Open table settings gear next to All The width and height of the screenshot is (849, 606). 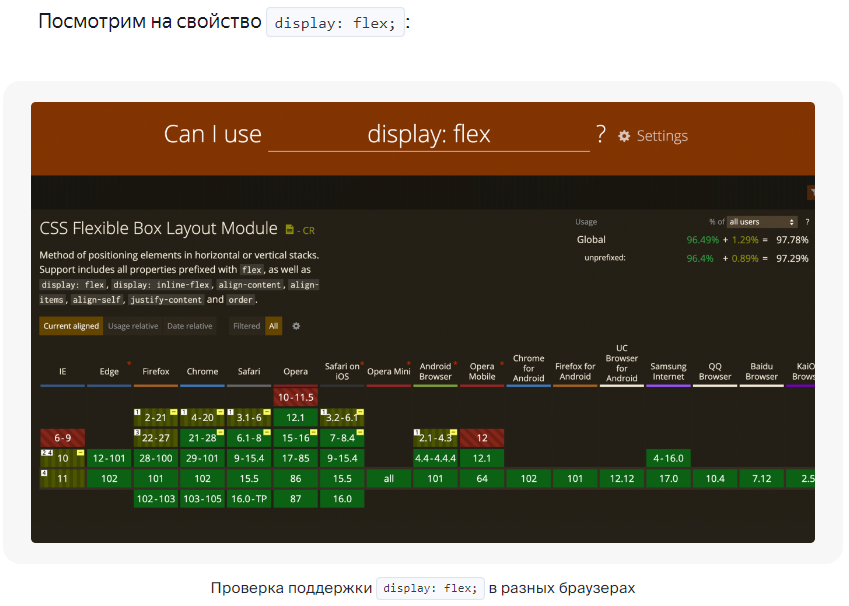[x=296, y=326]
